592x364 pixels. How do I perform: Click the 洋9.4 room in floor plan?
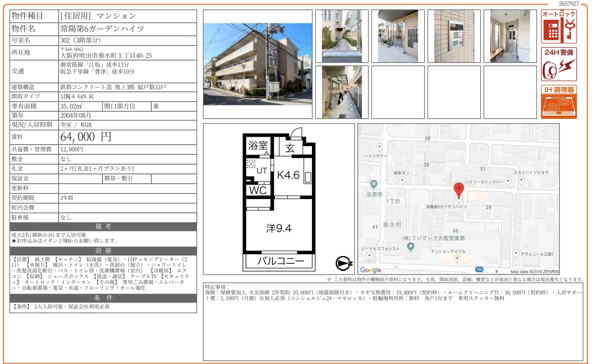[x=279, y=228]
